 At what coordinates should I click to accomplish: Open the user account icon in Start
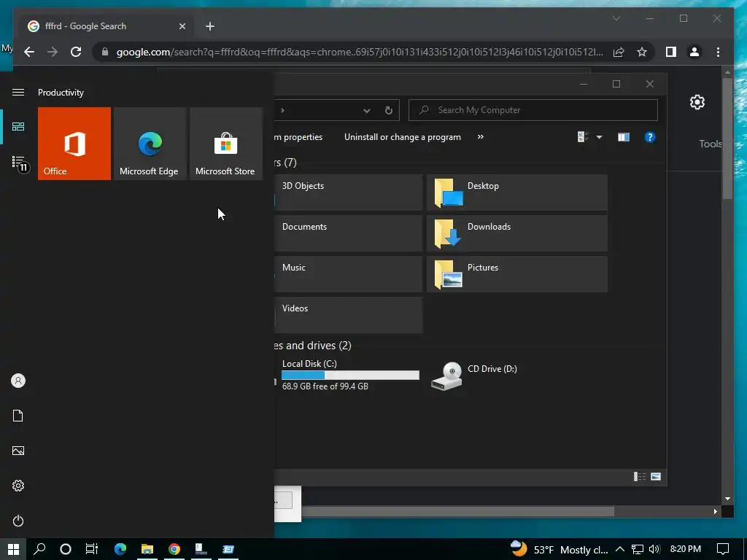click(18, 381)
